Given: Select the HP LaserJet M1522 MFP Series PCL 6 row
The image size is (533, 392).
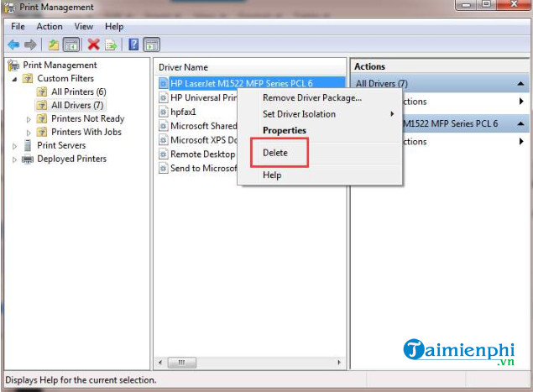Looking at the screenshot, I should pyautogui.click(x=252, y=83).
